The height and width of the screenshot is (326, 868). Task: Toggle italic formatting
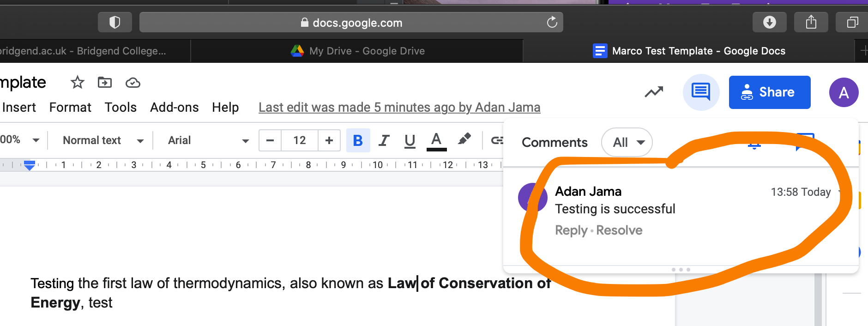click(x=384, y=140)
